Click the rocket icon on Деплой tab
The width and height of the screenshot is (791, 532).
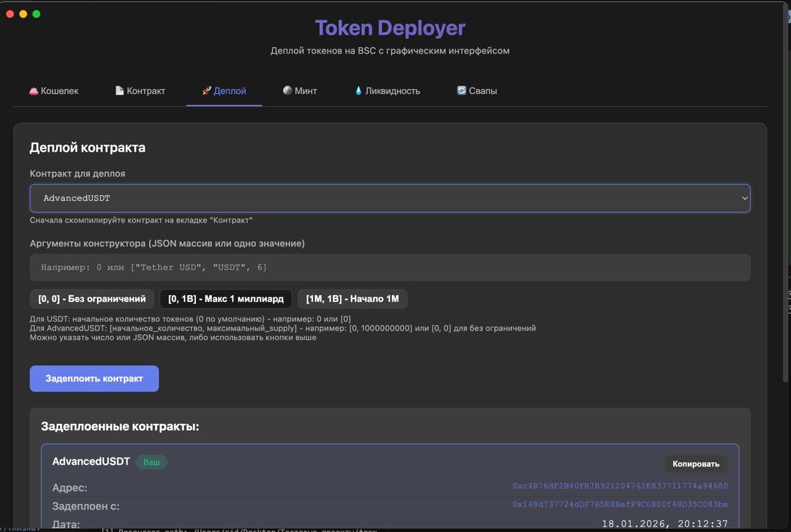206,91
